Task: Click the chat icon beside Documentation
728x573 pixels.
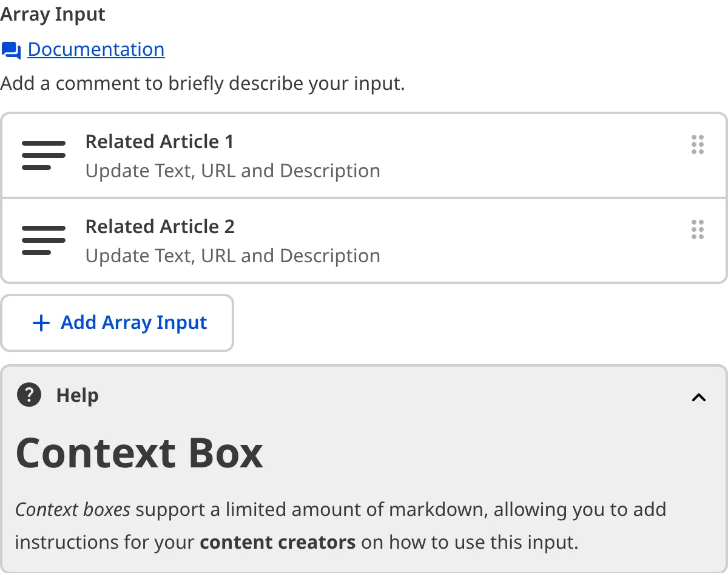Action: point(10,50)
